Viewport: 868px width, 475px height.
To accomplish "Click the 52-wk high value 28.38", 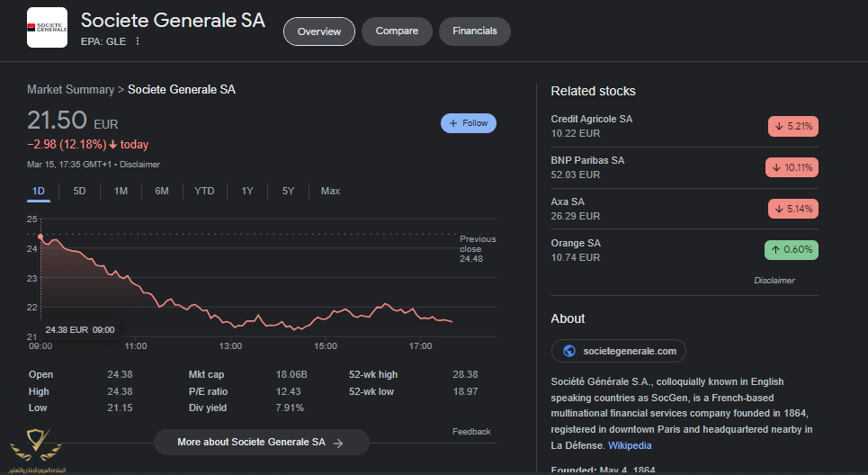I will coord(465,375).
